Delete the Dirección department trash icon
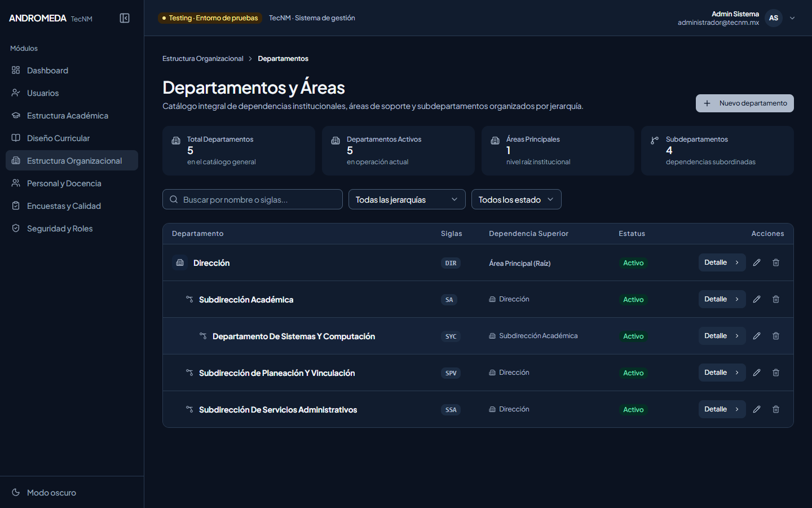The height and width of the screenshot is (508, 812). (x=776, y=262)
